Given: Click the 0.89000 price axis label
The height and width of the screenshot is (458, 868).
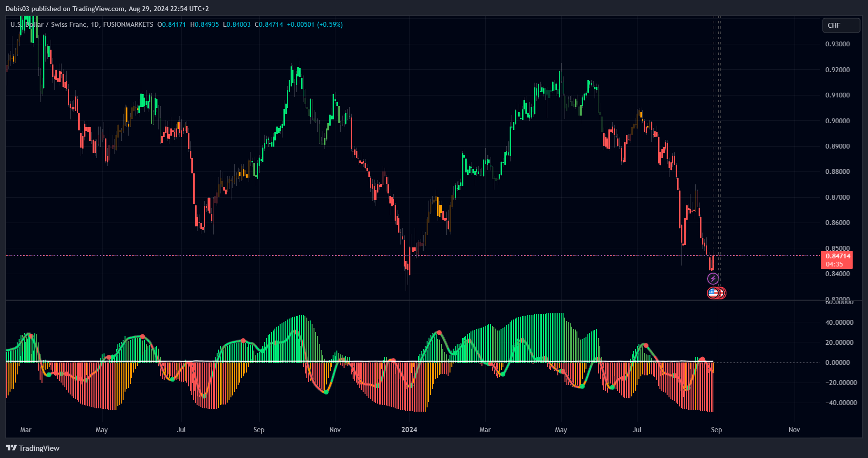Looking at the screenshot, I should tap(837, 146).
